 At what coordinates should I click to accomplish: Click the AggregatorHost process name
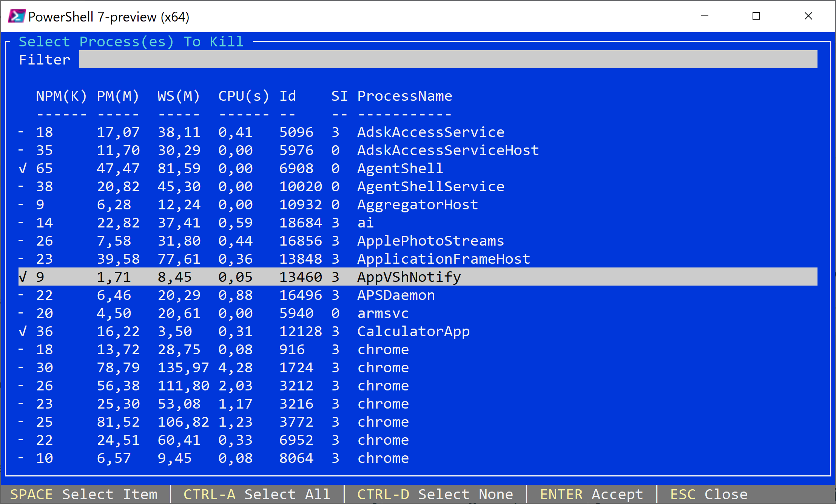pyautogui.click(x=418, y=205)
